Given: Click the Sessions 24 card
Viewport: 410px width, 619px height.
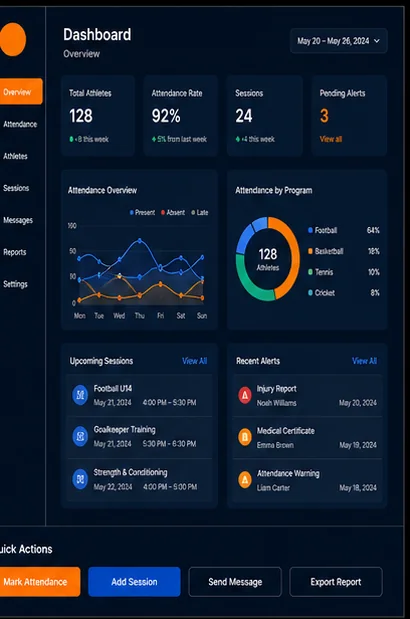Looking at the screenshot, I should (x=264, y=116).
